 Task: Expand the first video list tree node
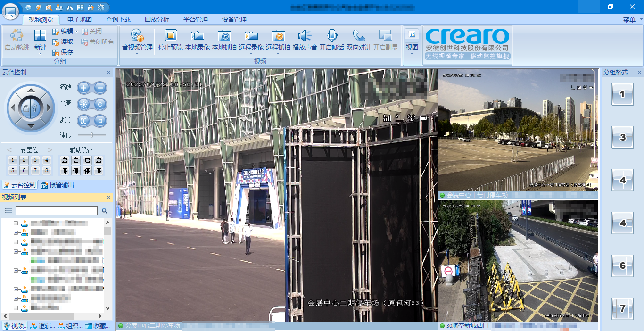coord(16,223)
